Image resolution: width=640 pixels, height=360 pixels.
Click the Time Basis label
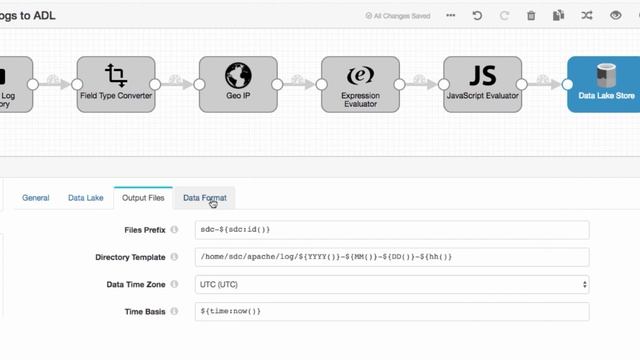click(145, 311)
